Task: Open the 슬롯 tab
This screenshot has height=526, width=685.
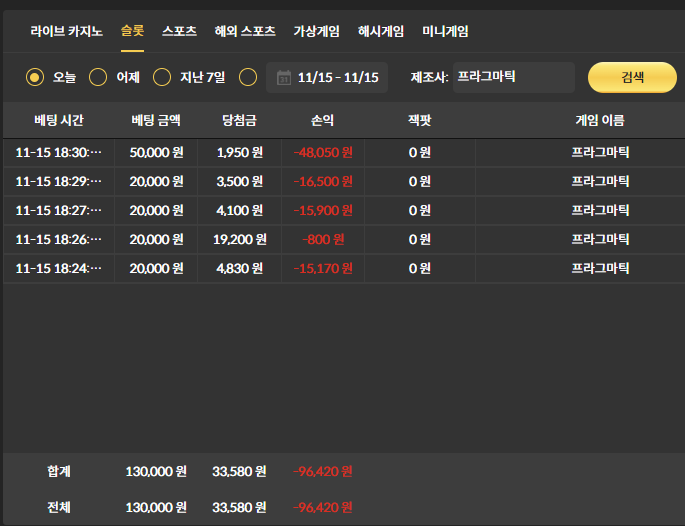Action: tap(132, 31)
